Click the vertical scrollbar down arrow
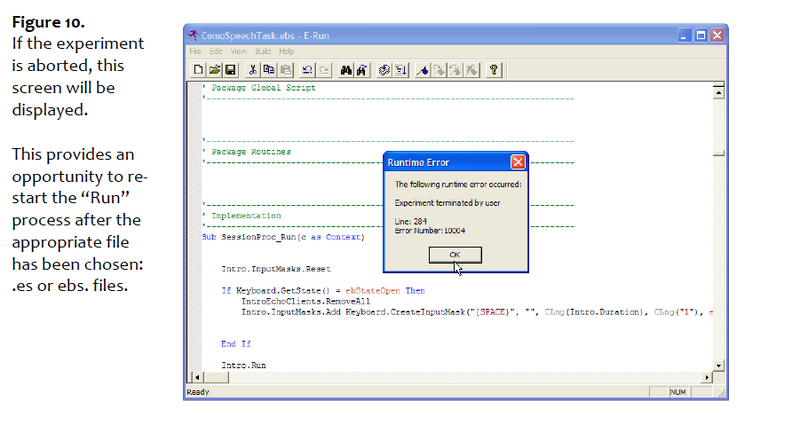800x425 pixels. click(x=718, y=365)
